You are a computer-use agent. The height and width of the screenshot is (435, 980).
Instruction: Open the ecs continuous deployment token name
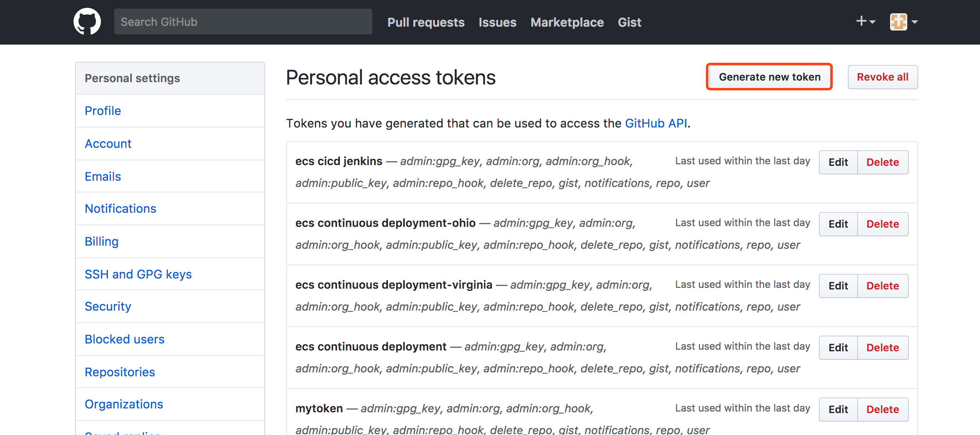click(x=370, y=347)
